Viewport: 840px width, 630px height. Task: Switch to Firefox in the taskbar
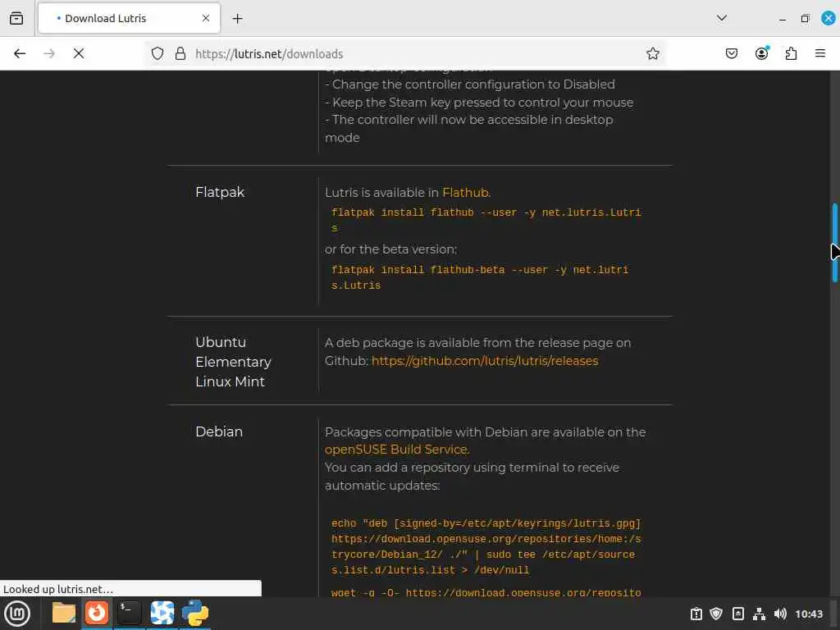pyautogui.click(x=97, y=614)
